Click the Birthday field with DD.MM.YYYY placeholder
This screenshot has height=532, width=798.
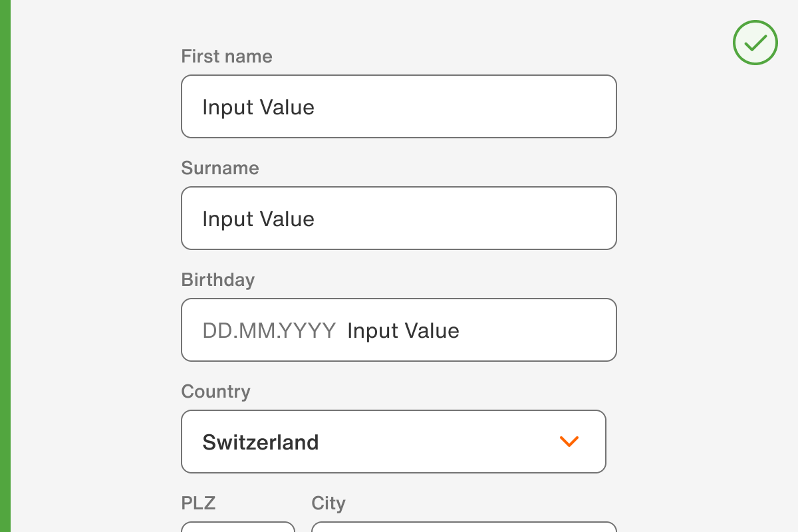click(399, 330)
